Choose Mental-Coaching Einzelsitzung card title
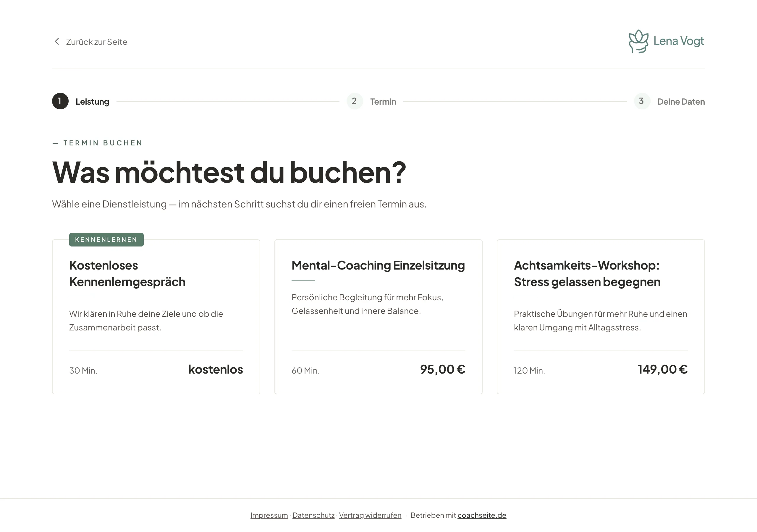The height and width of the screenshot is (532, 757). click(x=378, y=265)
